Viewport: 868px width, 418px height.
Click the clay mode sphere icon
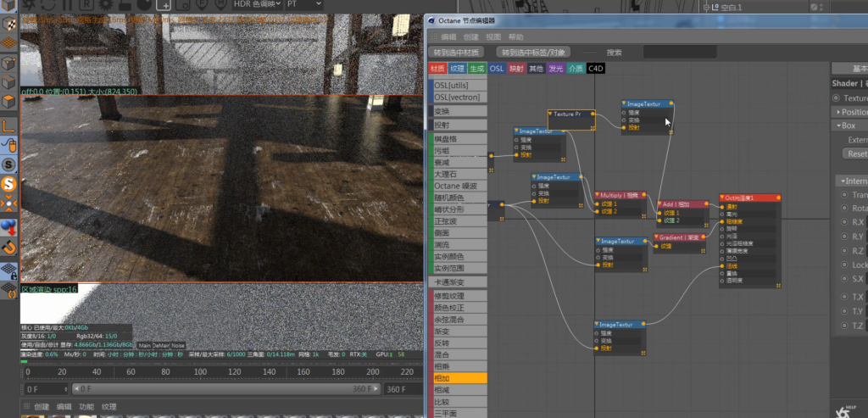click(143, 4)
